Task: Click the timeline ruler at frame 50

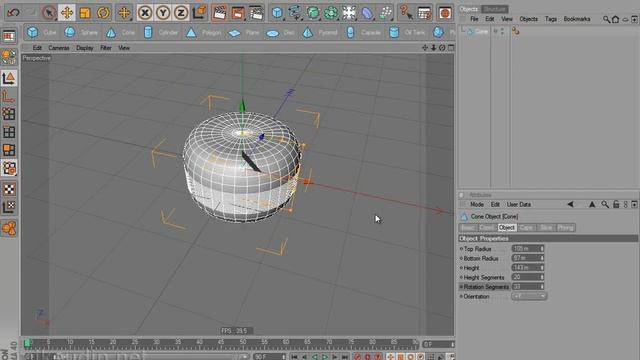Action: click(x=243, y=342)
